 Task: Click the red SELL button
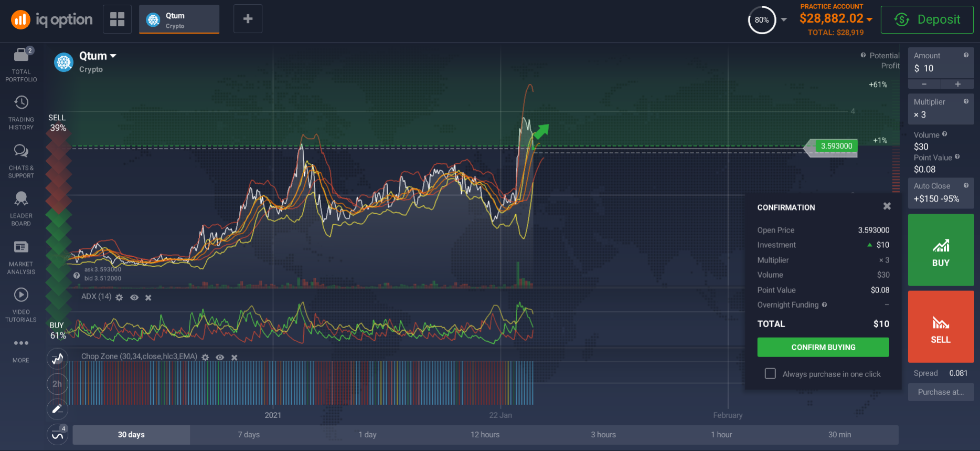[x=941, y=327]
